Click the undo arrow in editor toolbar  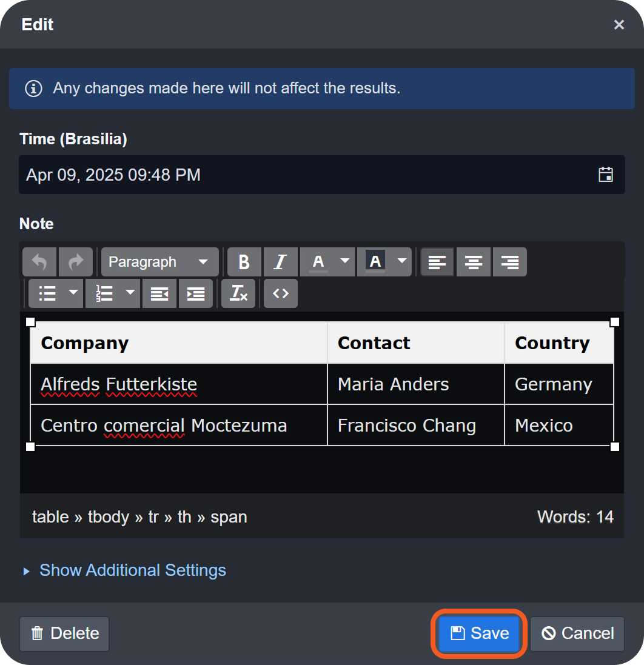point(39,262)
